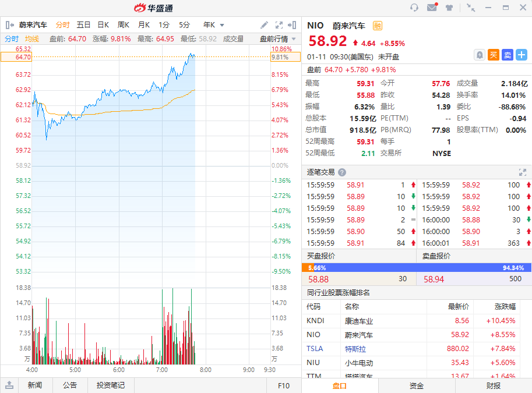The height and width of the screenshot is (393, 532).
Task: Select the 资金 bottom tab
Action: click(x=417, y=385)
